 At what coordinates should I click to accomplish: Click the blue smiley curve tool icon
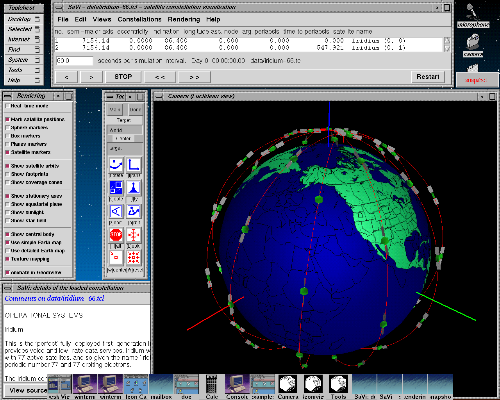pos(116,165)
